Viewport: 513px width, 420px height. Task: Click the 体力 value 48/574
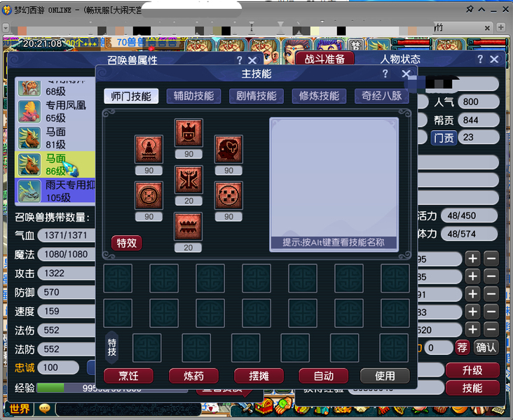pyautogui.click(x=470, y=234)
